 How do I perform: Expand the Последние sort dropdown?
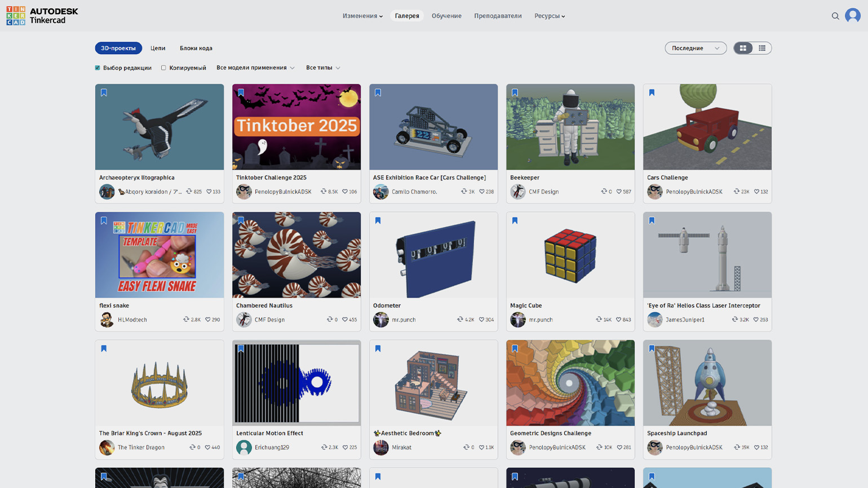[x=696, y=48]
